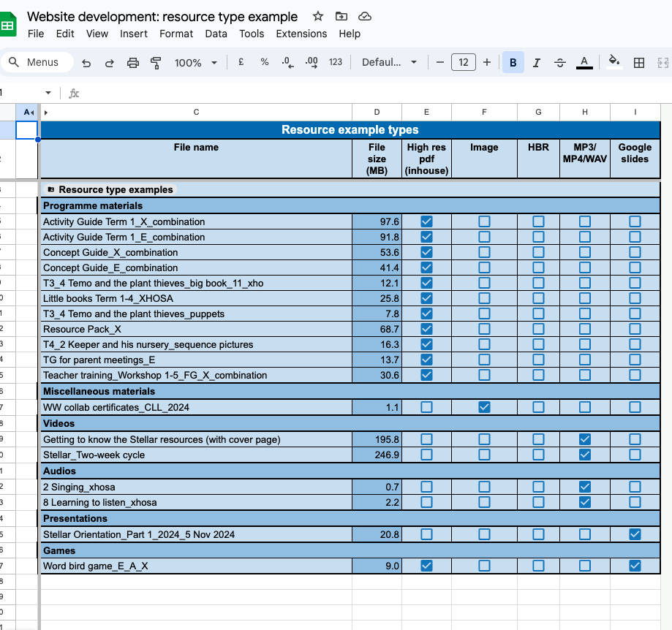Open the font family dropdown
This screenshot has width=672, height=630.
(389, 63)
